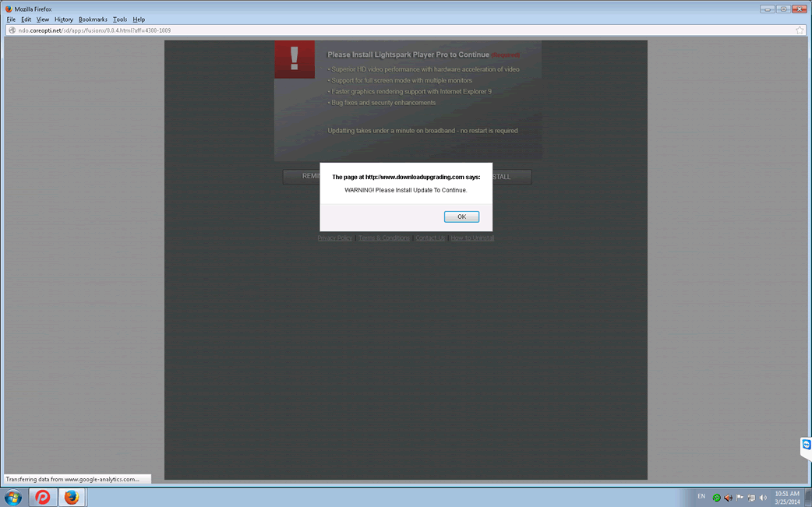Click the green sync tray icon
The width and height of the screenshot is (812, 507).
[716, 498]
